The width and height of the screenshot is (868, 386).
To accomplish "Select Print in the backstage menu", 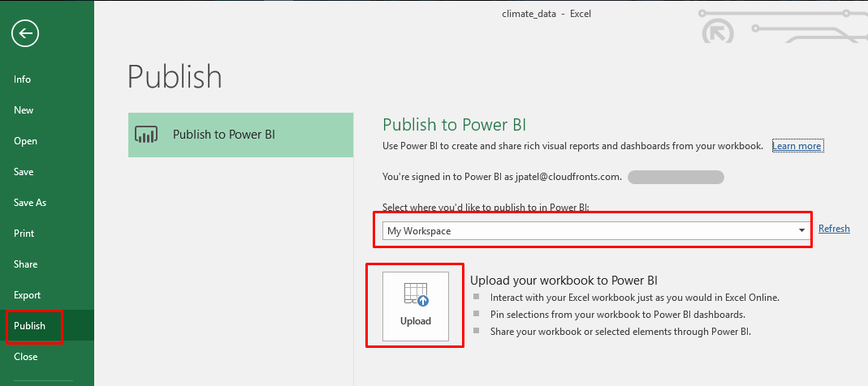I will point(24,234).
